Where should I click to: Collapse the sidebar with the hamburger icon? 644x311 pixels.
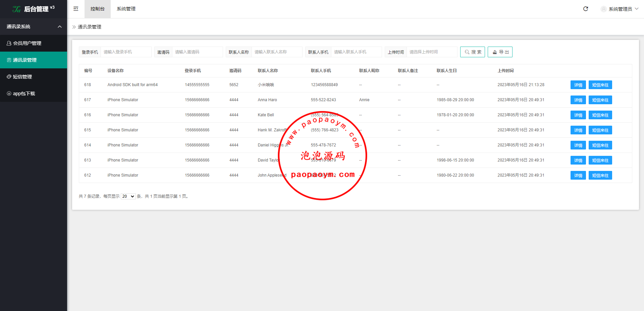click(76, 9)
